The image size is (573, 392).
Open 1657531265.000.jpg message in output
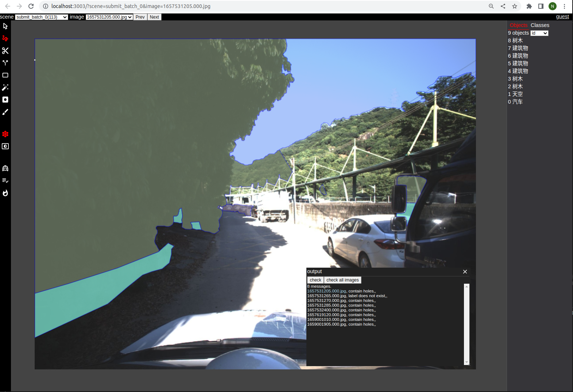tap(326, 296)
